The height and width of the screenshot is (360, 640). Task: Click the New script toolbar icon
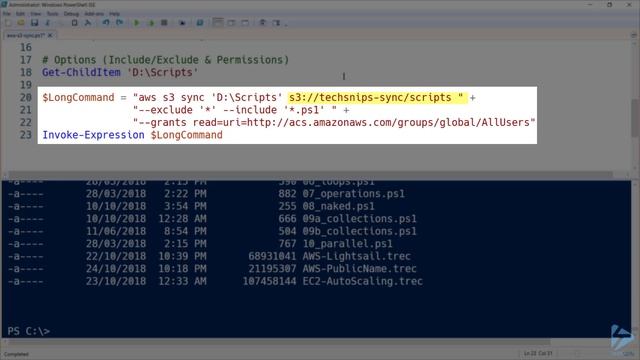tap(8, 23)
